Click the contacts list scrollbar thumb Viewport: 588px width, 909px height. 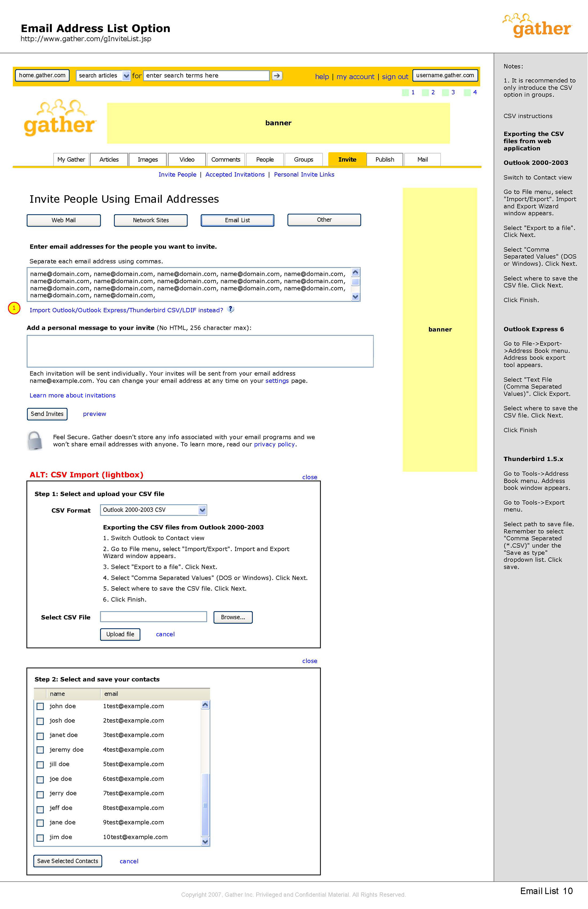(205, 805)
